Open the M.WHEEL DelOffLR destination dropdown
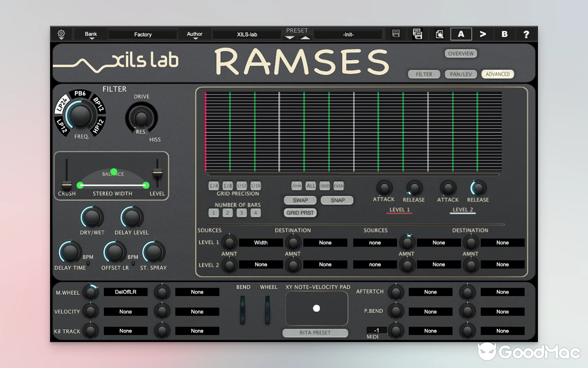 point(125,292)
